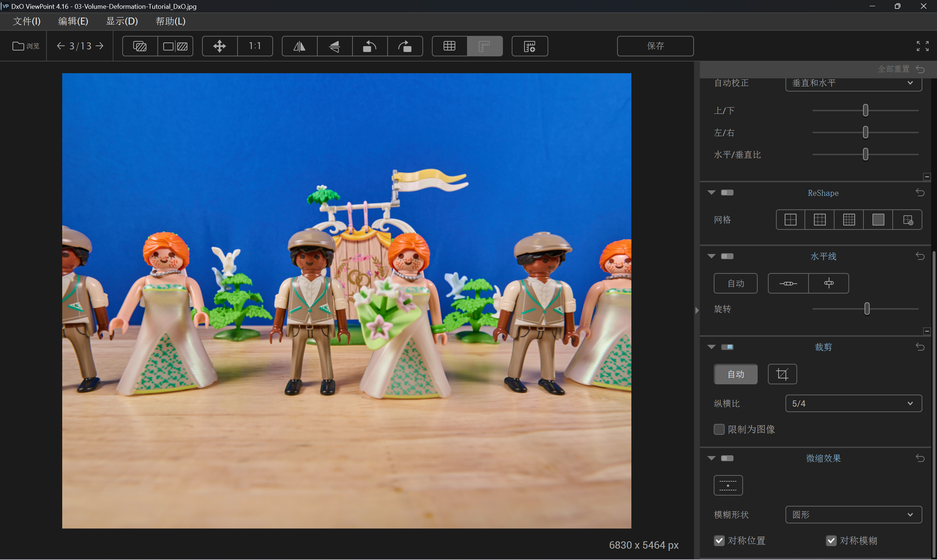The image size is (937, 560).
Task: Click the 保存 button
Action: click(655, 46)
